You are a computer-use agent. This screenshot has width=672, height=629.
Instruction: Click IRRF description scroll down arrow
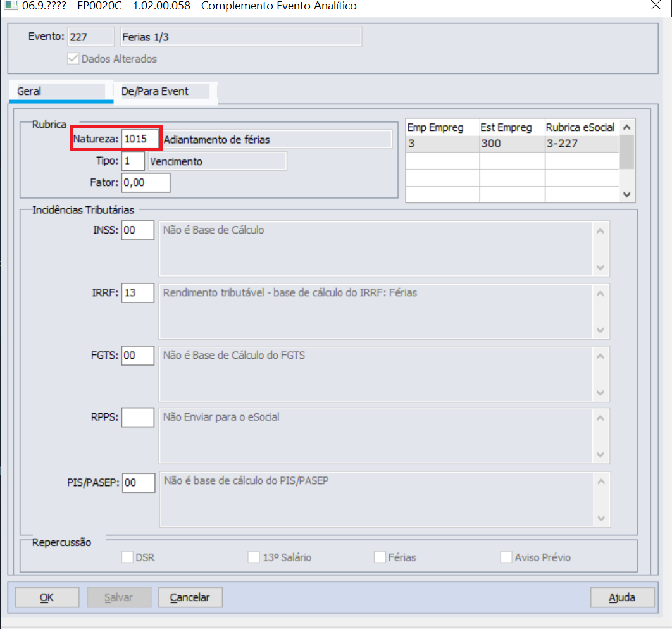pos(600,330)
